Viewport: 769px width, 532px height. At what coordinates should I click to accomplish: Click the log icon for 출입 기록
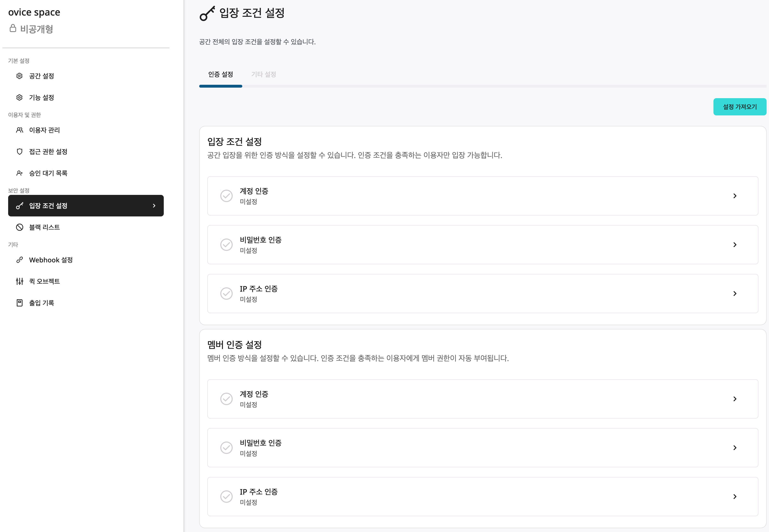tap(19, 303)
